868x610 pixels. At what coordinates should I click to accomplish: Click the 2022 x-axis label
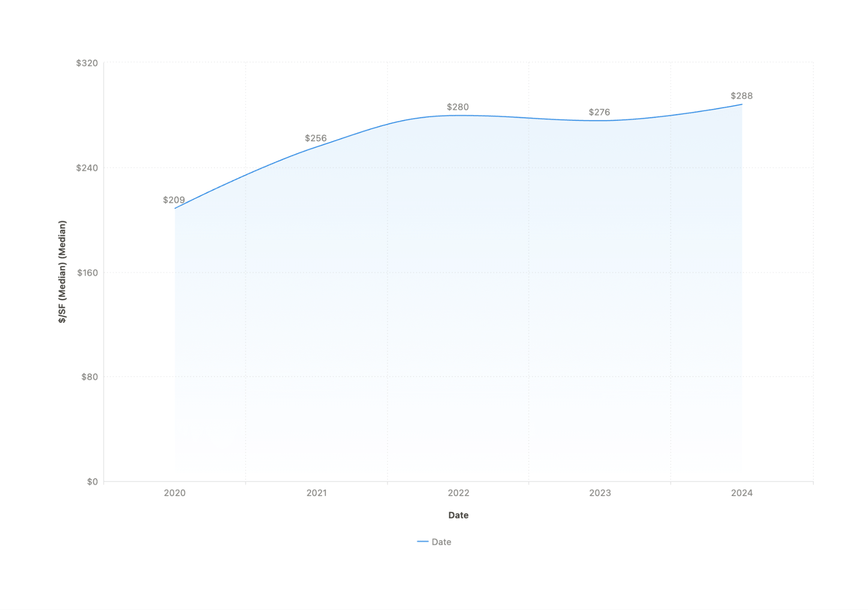459,493
